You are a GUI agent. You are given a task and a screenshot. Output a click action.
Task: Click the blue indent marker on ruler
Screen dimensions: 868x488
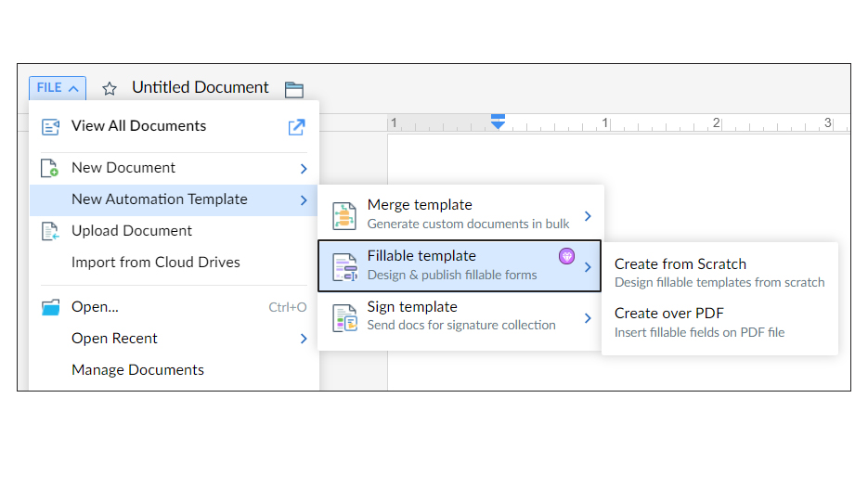pyautogui.click(x=498, y=122)
